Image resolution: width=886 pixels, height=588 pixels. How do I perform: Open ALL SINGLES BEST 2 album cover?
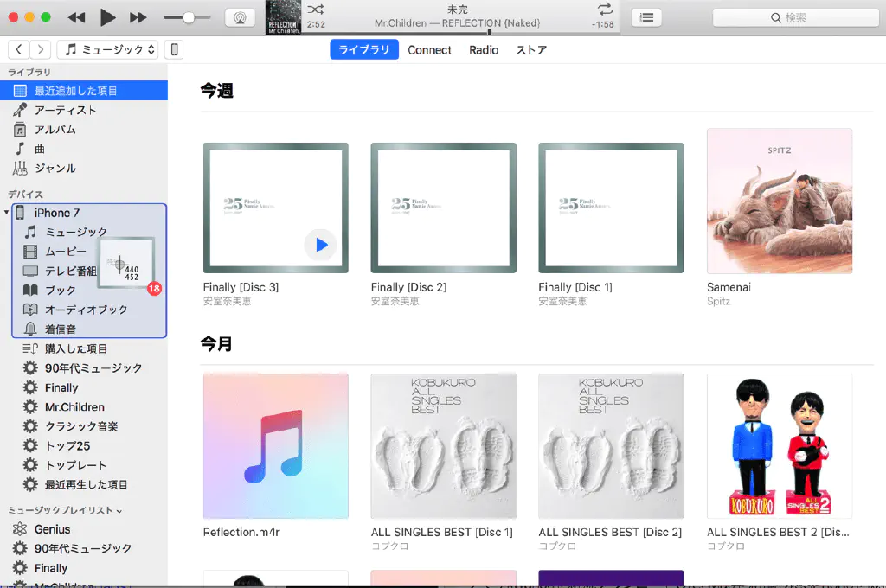point(780,445)
